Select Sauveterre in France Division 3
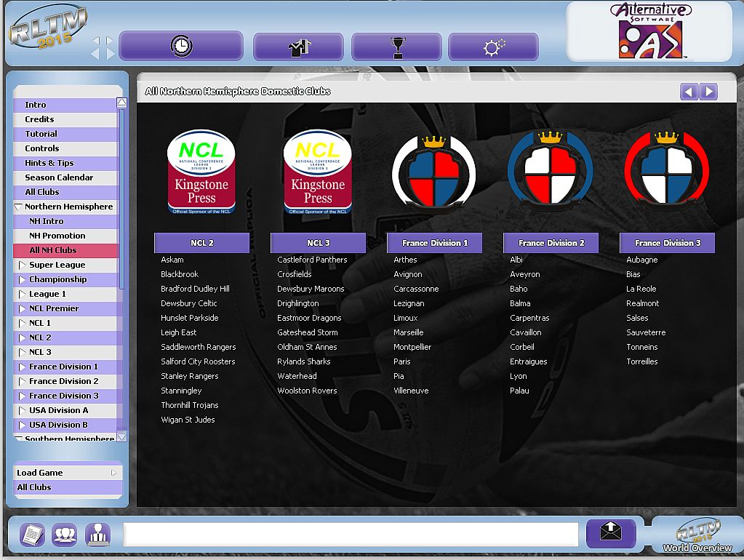Screen dimensions: 744x560 tap(646, 332)
